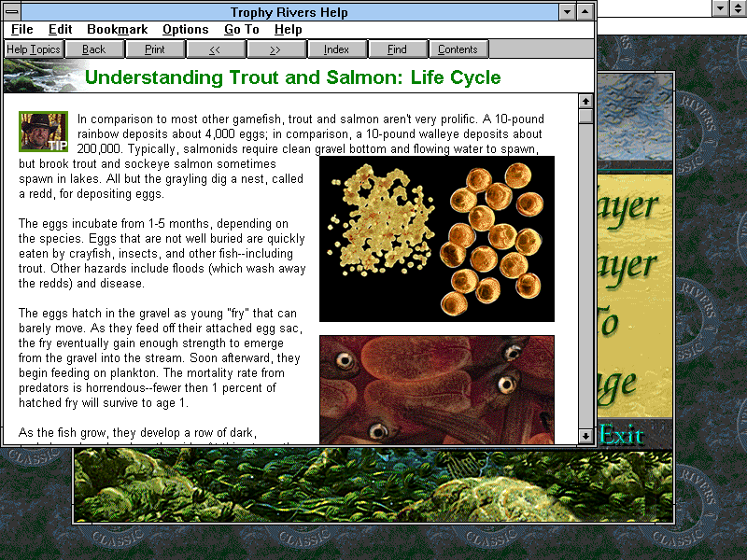The width and height of the screenshot is (747, 560).
Task: Show the Contents page
Action: tap(458, 49)
